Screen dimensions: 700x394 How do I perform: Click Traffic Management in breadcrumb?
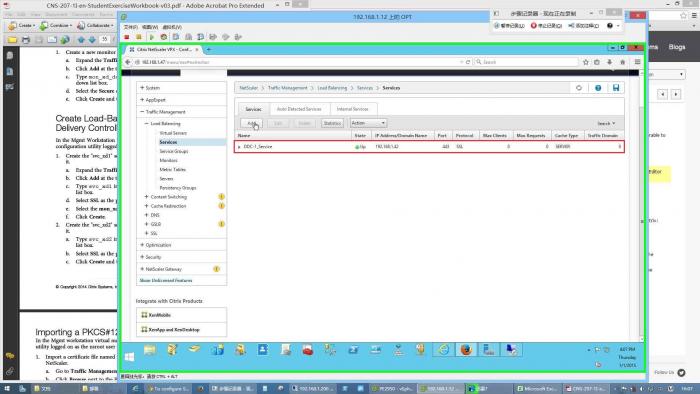288,88
